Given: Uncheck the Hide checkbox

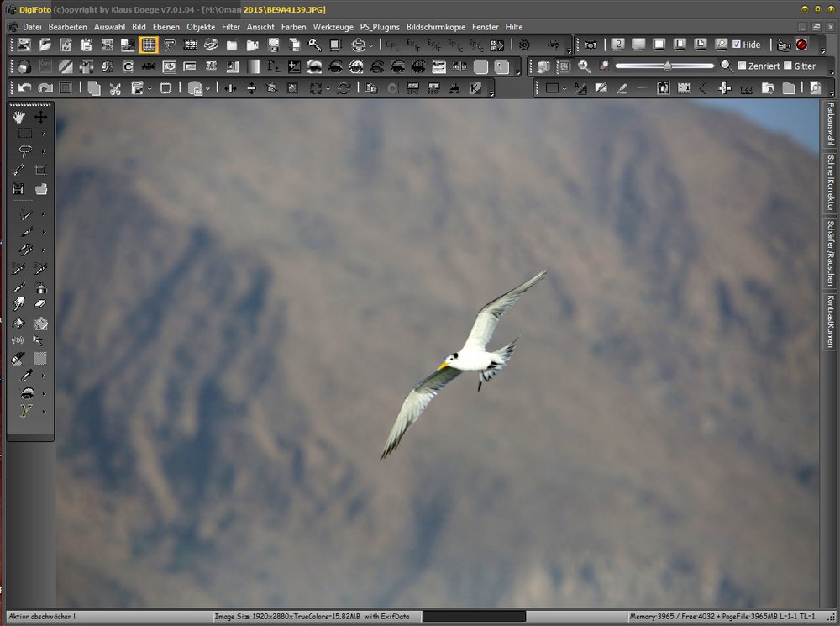Looking at the screenshot, I should pos(737,45).
